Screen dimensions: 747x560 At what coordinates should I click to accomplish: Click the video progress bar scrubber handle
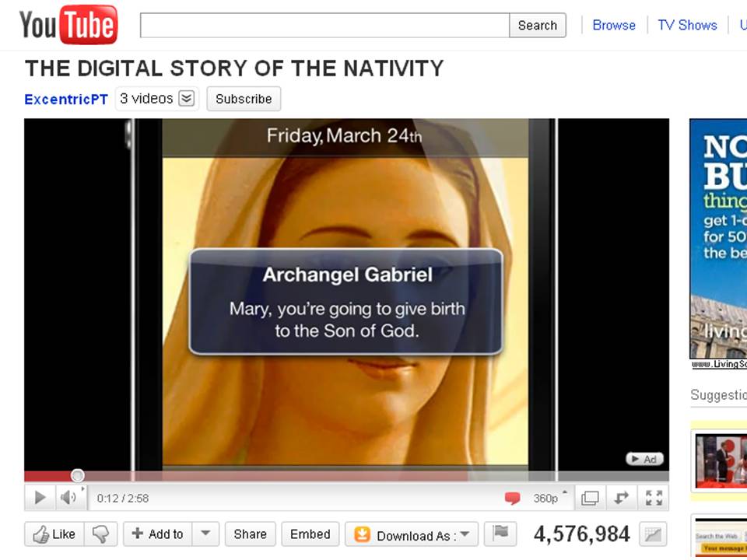click(77, 475)
